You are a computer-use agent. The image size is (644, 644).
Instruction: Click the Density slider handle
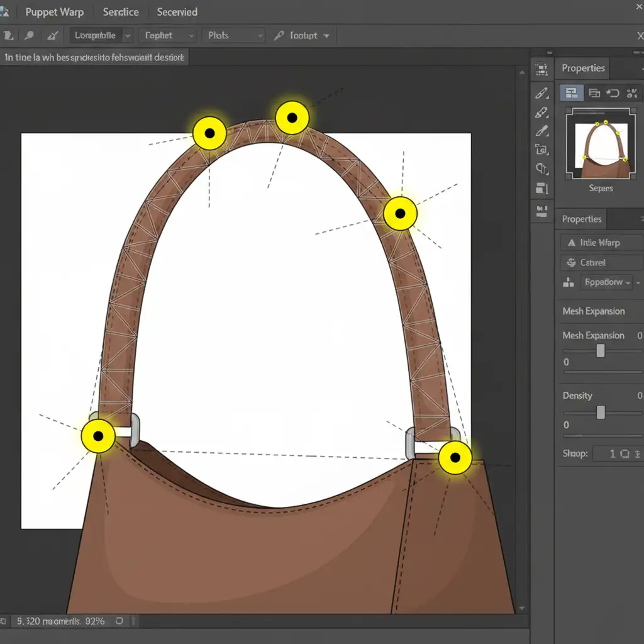(601, 412)
